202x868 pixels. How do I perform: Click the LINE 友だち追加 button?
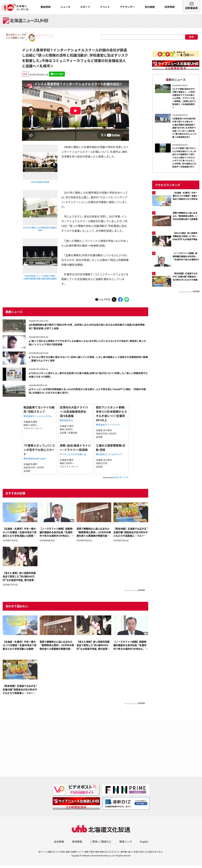coord(57,74)
